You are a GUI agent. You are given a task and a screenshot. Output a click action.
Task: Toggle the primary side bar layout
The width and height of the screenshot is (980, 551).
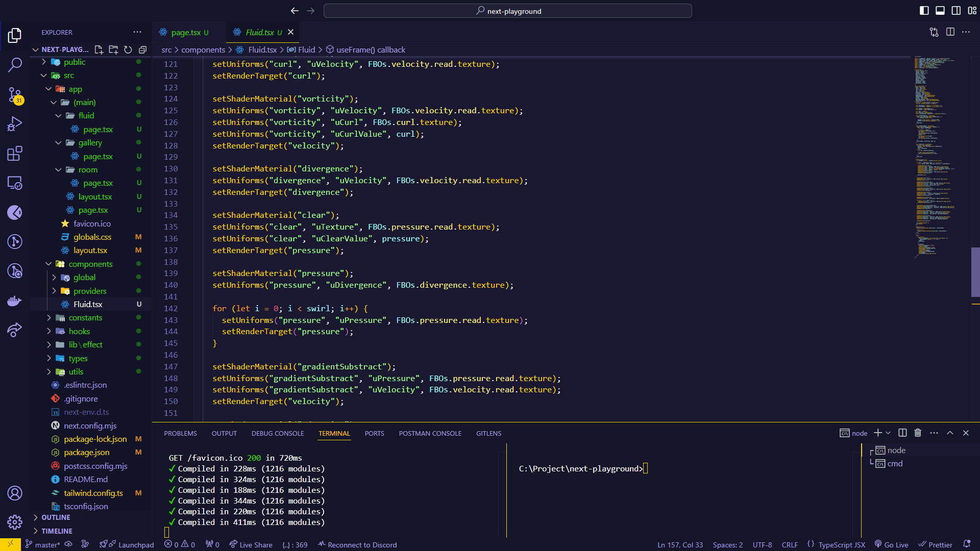(x=924, y=11)
